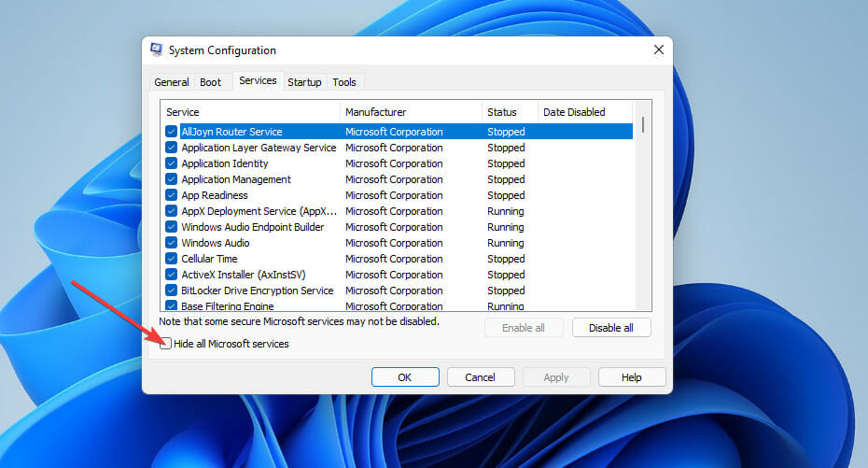Viewport: 868px width, 468px height.
Task: Sort by the Manufacturer column header
Action: (411, 112)
